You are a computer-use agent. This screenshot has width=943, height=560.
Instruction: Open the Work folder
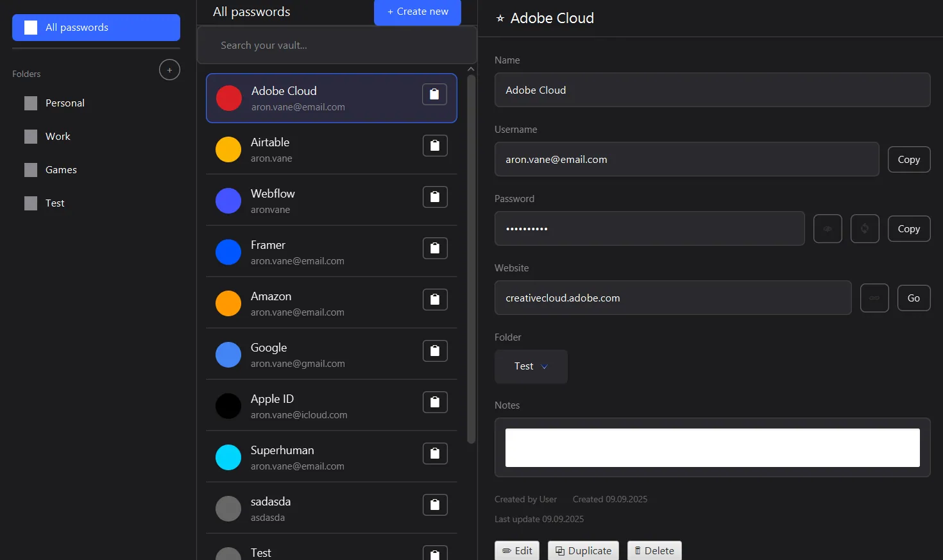(96, 137)
